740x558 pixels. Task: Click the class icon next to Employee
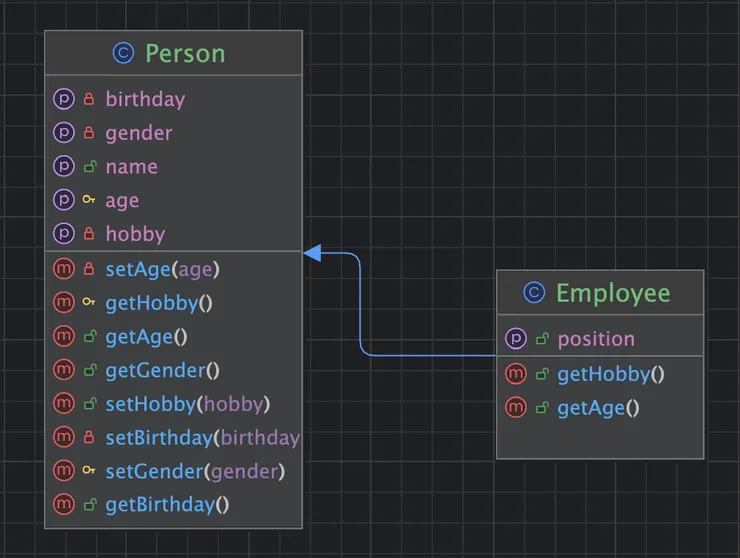pyautogui.click(x=535, y=293)
